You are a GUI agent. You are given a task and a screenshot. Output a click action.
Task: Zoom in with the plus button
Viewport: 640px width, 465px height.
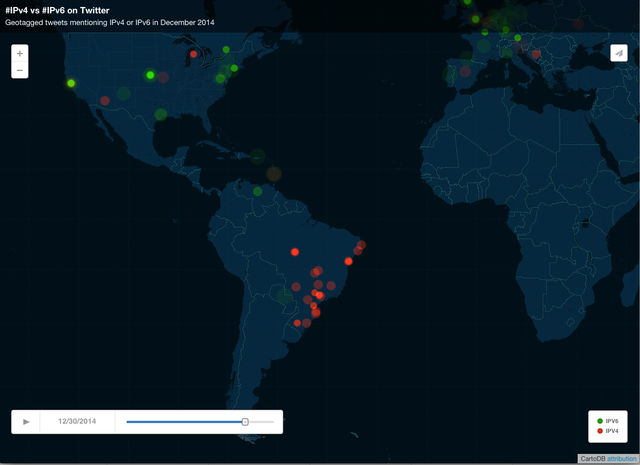(x=20, y=53)
